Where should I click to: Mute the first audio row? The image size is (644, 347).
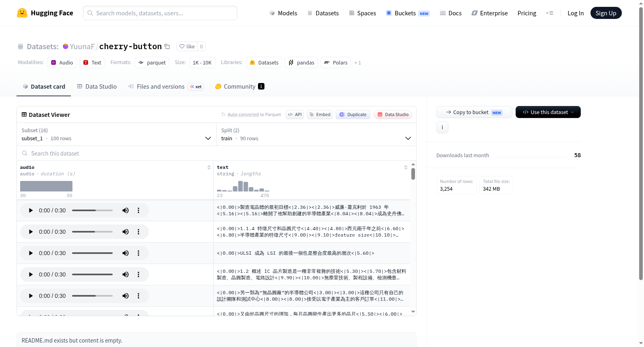tap(126, 210)
